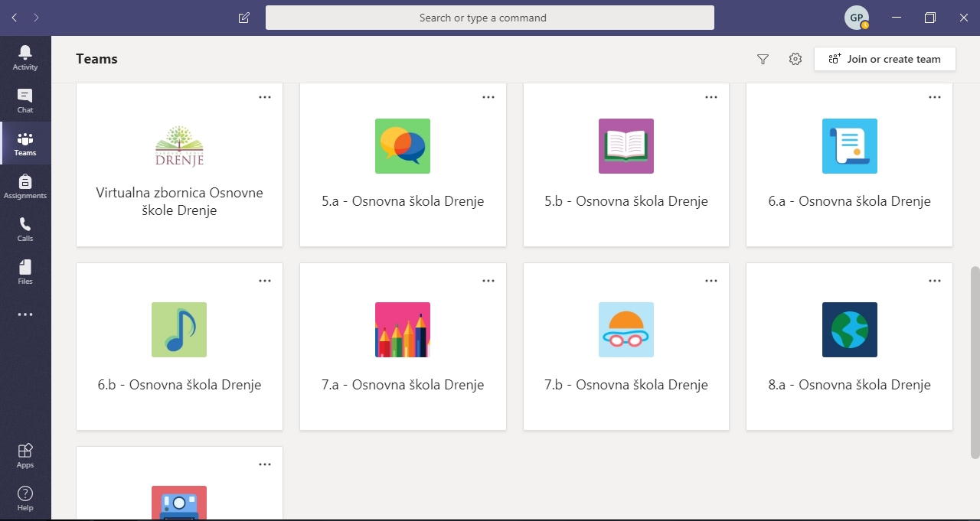980x521 pixels.
Task: Open 6.b - Osnovna škola Drenje title
Action: pos(179,385)
